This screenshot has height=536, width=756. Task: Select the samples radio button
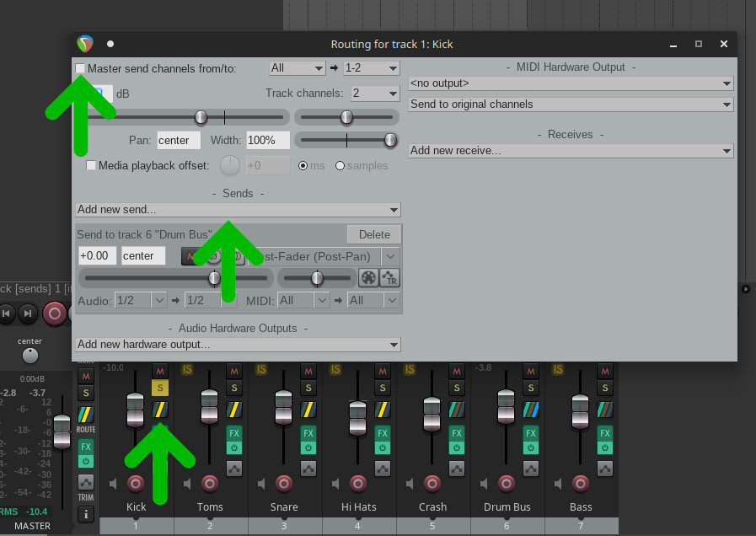coord(340,166)
